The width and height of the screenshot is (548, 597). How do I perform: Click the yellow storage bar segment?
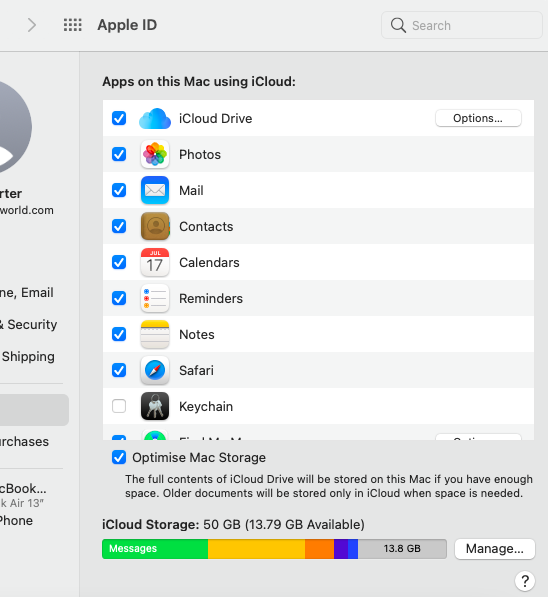click(x=256, y=549)
